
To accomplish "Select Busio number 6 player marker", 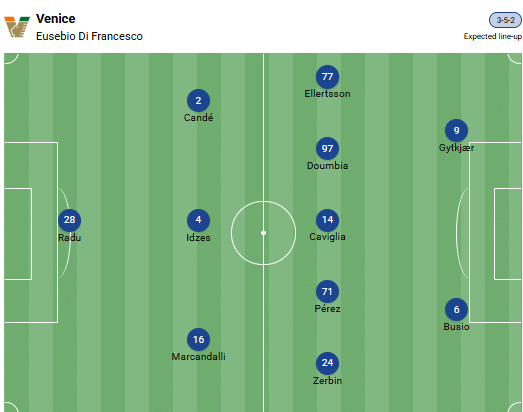I will [456, 309].
